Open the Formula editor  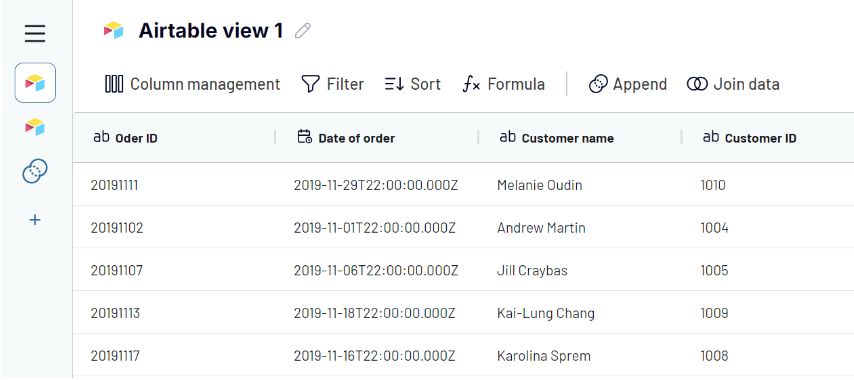click(503, 84)
